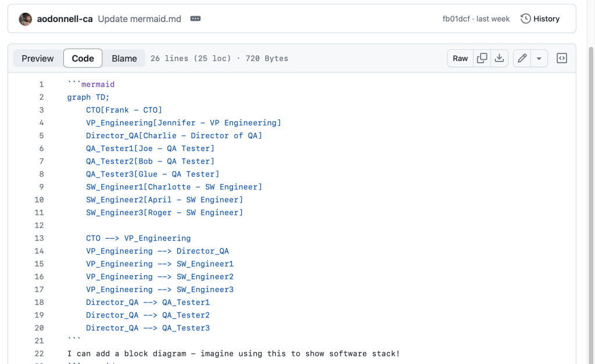595x364 pixels.
Task: Switch to the Preview tab
Action: coord(38,58)
